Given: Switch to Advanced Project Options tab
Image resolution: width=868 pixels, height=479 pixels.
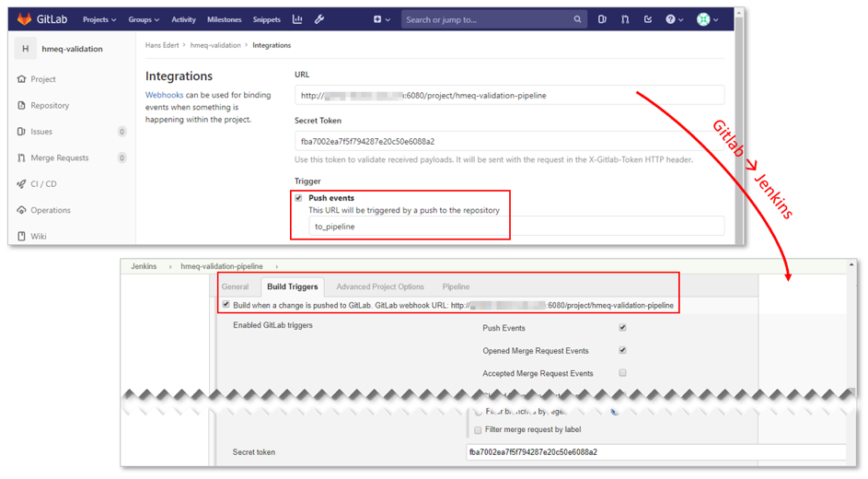Looking at the screenshot, I should 380,286.
